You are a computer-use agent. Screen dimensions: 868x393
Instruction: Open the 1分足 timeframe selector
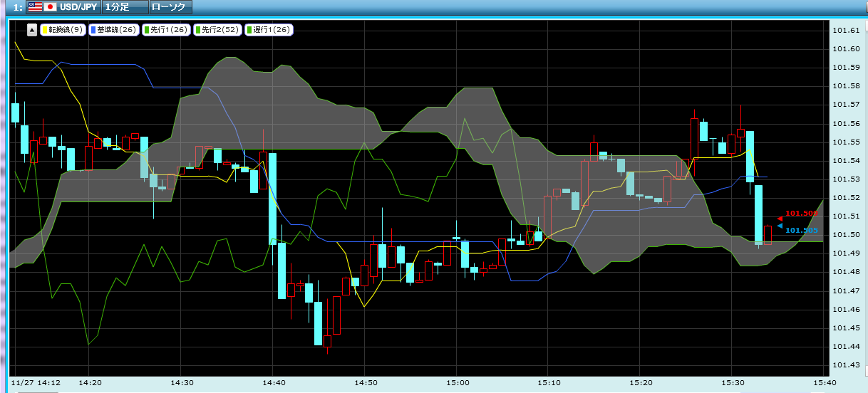click(125, 7)
